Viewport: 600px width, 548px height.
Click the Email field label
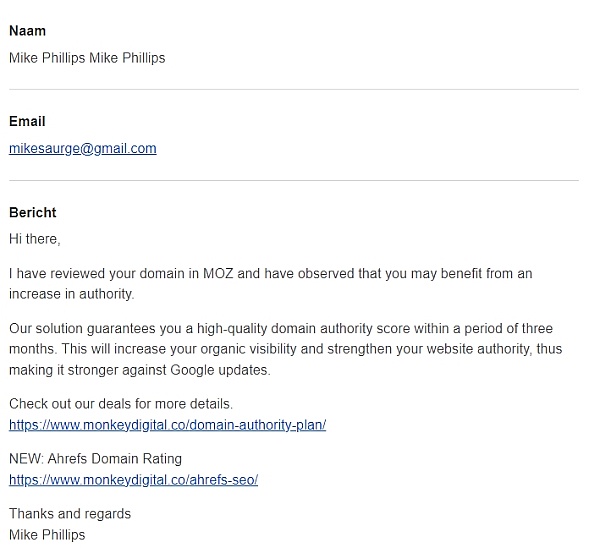point(27,121)
